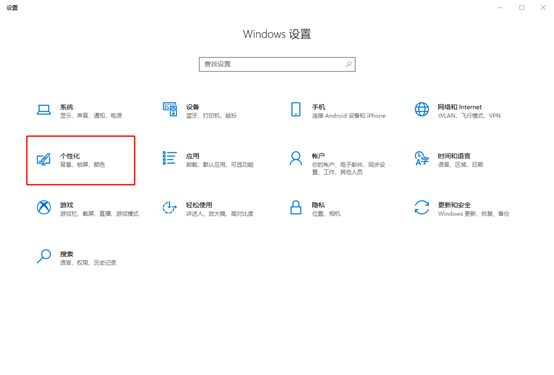Open the 游戏 (Gaming) Xbox icon
554x375 pixels.
pos(44,207)
